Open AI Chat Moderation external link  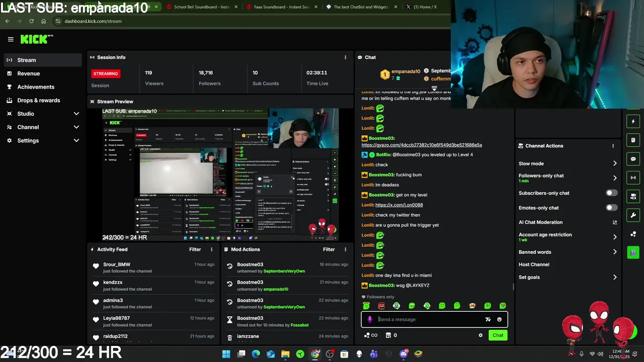pyautogui.click(x=614, y=222)
